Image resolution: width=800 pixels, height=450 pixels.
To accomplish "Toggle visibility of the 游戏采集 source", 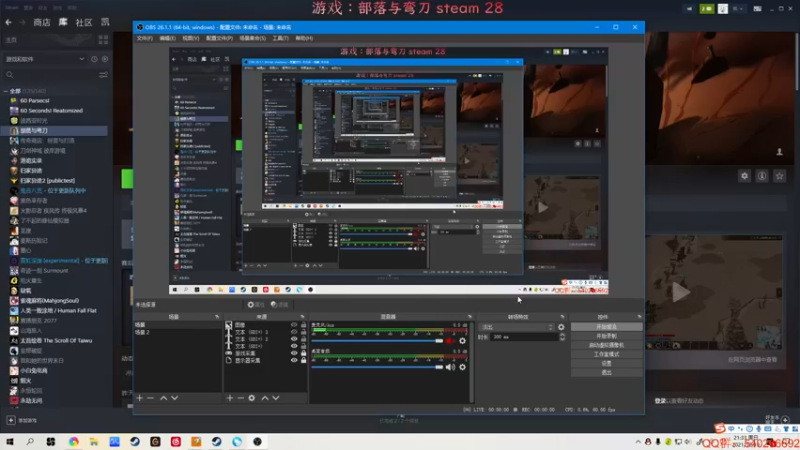I will 294,353.
